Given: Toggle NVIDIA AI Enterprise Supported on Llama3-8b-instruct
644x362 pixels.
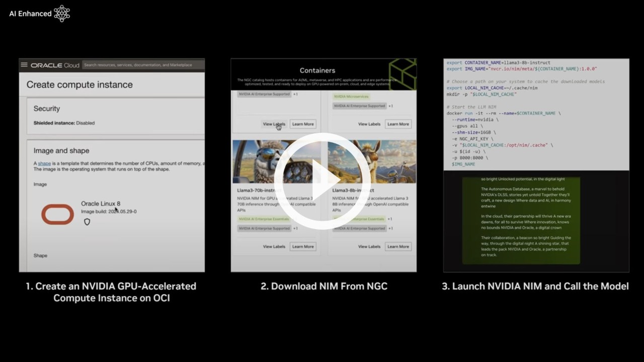Looking at the screenshot, I should pyautogui.click(x=358, y=228).
